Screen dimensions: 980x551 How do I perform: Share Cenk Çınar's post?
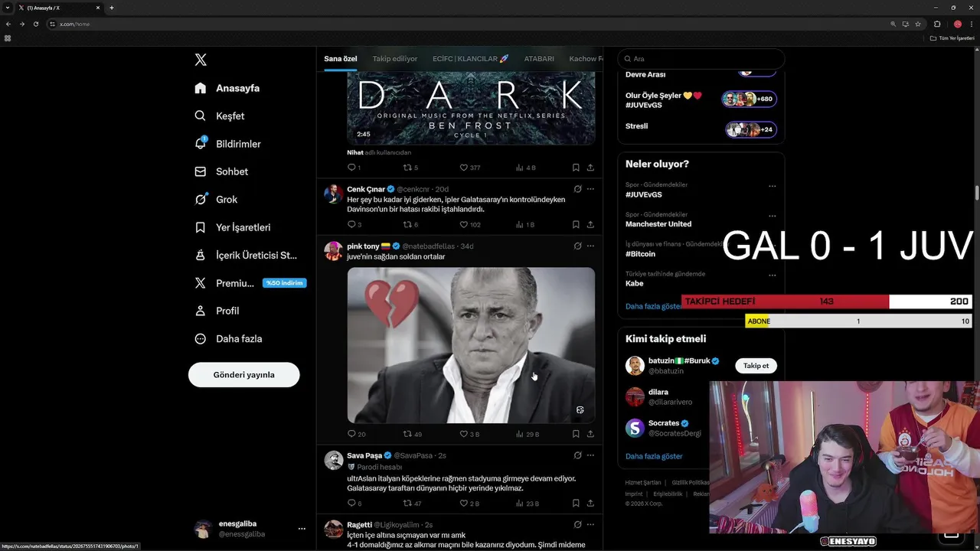click(590, 225)
